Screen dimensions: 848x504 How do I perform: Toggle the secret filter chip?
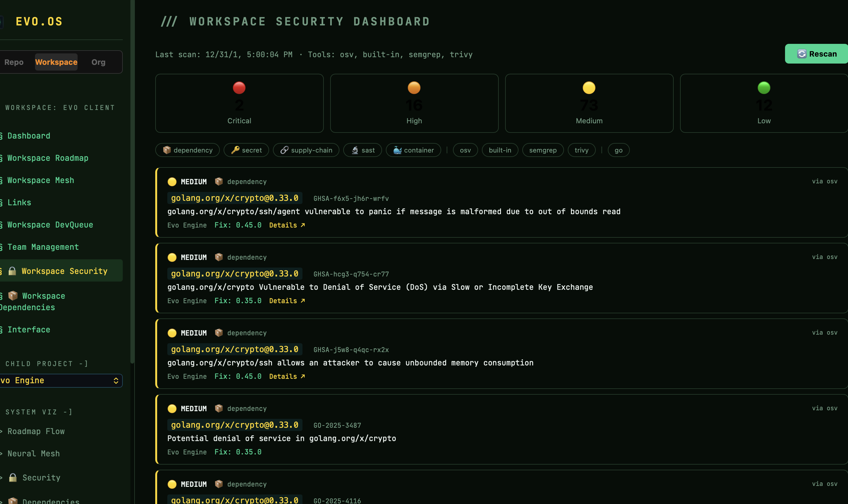point(247,150)
